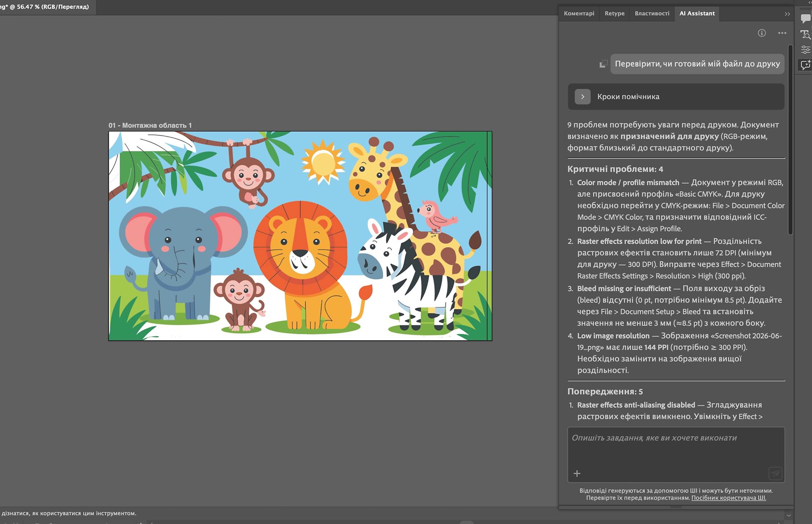This screenshot has width=812, height=524.
Task: Expand the Кроки помічника section
Action: click(582, 97)
